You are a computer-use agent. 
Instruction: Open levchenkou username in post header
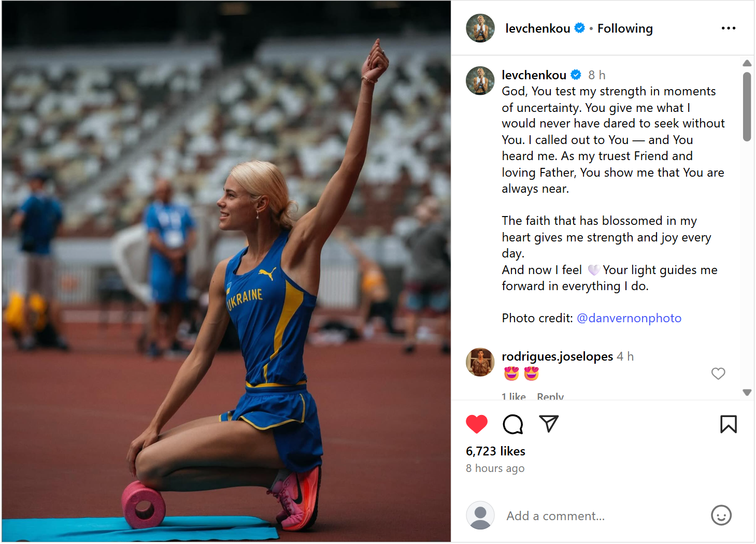point(538,28)
